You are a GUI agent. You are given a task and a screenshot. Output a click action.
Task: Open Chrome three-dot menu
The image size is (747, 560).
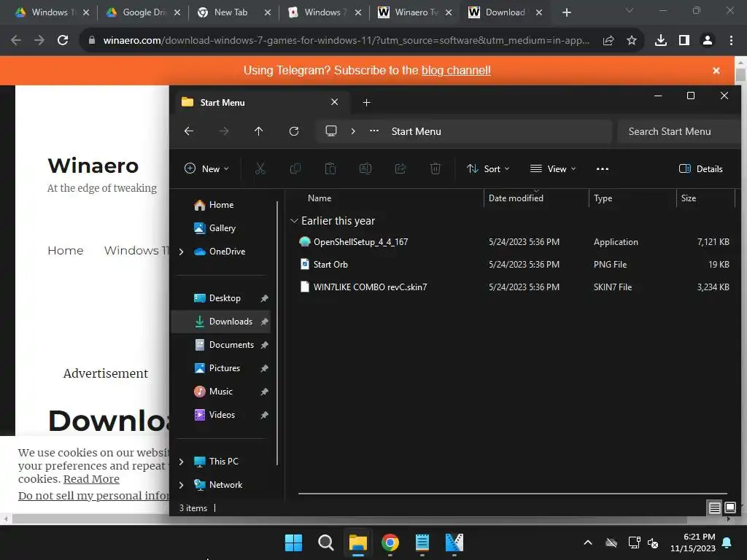[731, 41]
